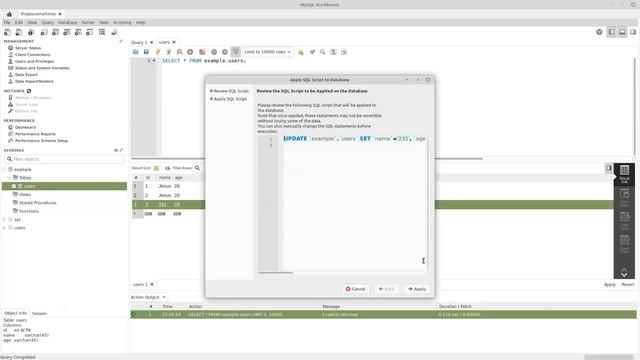Save the script to file icon
640x360 pixels.
(x=146, y=52)
